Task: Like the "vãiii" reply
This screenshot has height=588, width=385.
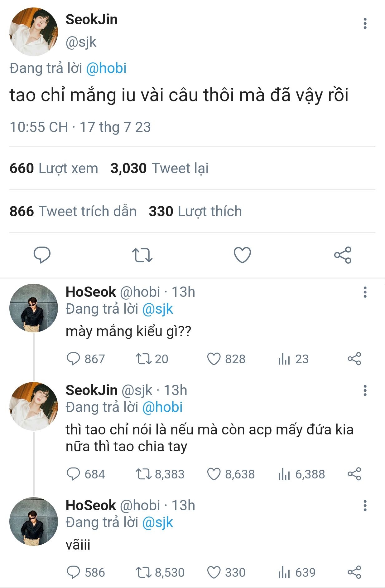Action: tap(214, 572)
